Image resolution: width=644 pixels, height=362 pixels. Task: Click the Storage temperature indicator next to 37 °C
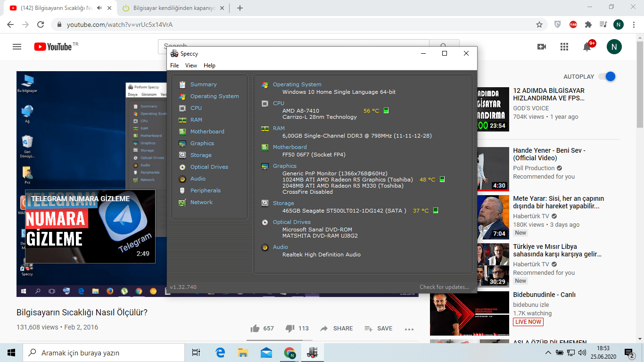[435, 211]
